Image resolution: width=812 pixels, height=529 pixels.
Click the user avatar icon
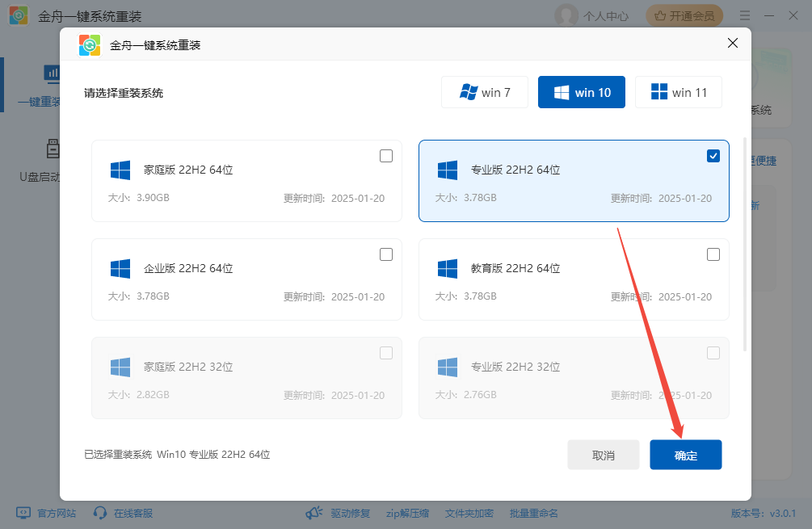(x=566, y=15)
